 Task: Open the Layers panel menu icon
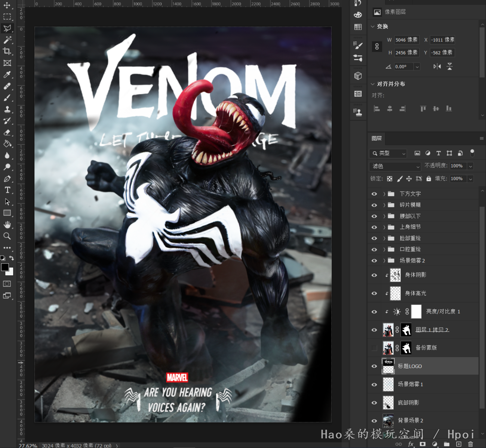click(x=482, y=139)
